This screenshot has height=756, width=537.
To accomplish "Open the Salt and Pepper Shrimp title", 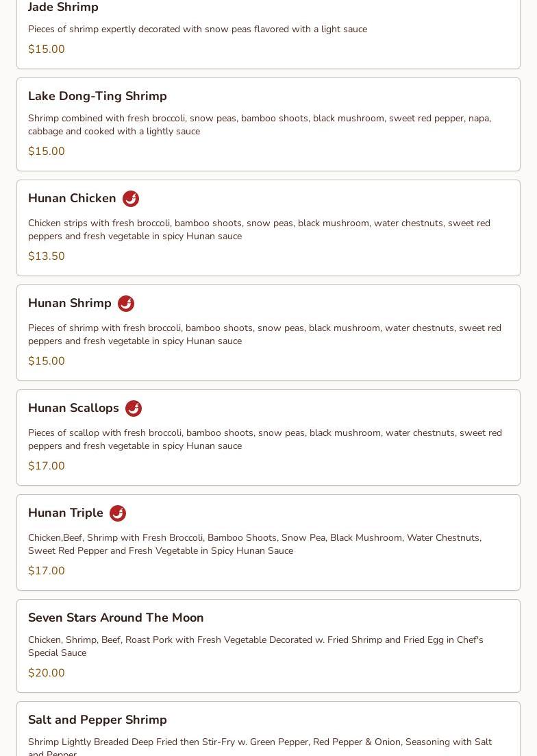I will pos(97,720).
